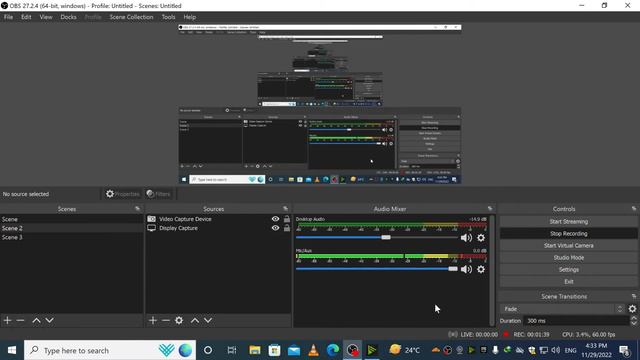Image resolution: width=640 pixels, height=360 pixels.
Task: Pop out the Sources dock
Action: click(285, 209)
